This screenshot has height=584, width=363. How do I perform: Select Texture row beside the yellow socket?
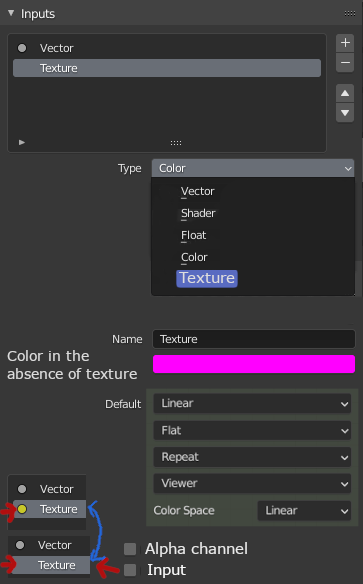(x=50, y=509)
